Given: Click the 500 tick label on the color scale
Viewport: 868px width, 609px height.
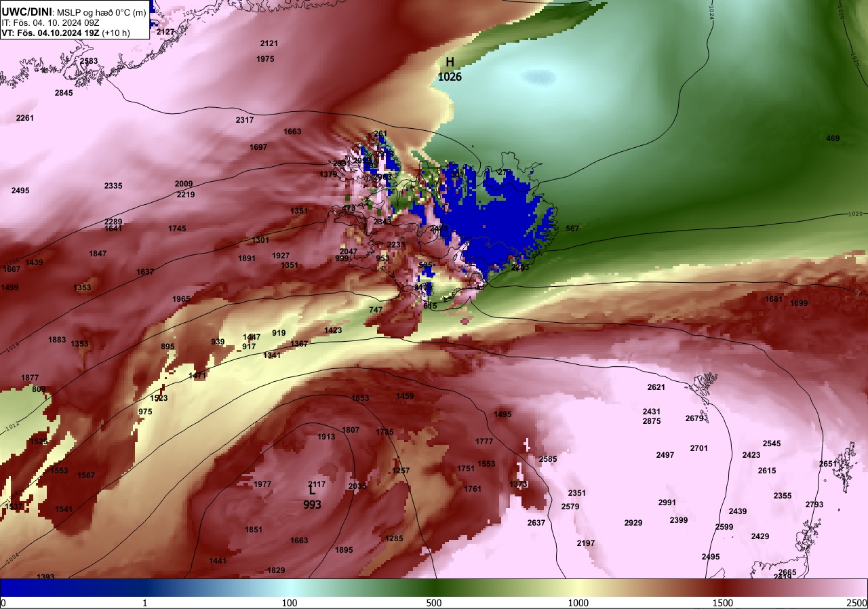Looking at the screenshot, I should pyautogui.click(x=434, y=603).
